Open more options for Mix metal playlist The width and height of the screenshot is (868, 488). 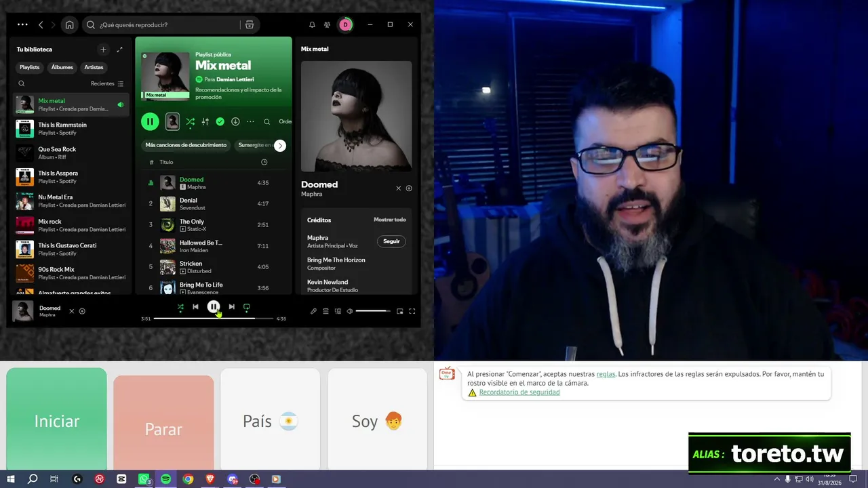pyautogui.click(x=250, y=122)
